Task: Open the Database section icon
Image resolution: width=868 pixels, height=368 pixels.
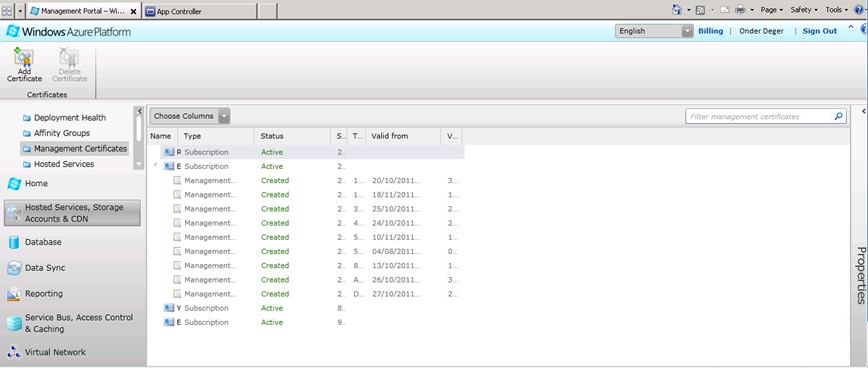Action: click(14, 242)
